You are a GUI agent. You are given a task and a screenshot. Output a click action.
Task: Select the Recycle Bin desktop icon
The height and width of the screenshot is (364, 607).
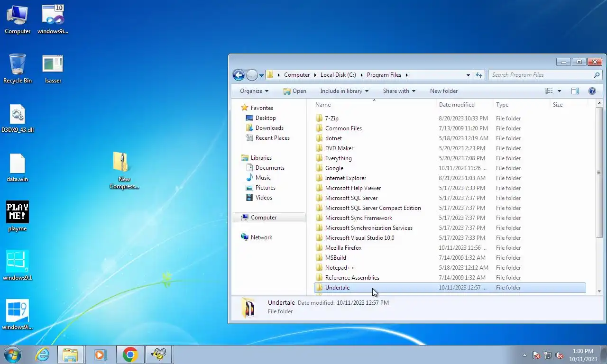coord(18,69)
